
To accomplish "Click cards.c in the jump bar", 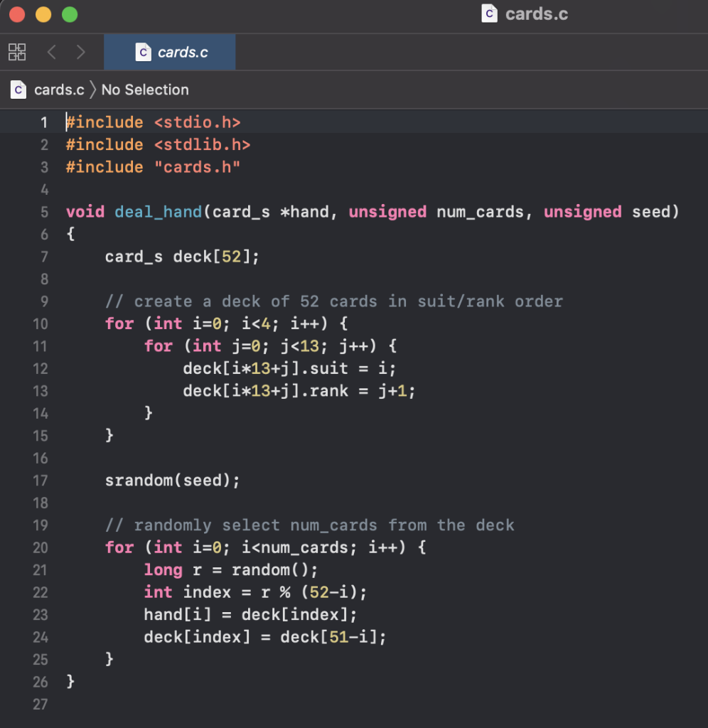I will point(59,90).
